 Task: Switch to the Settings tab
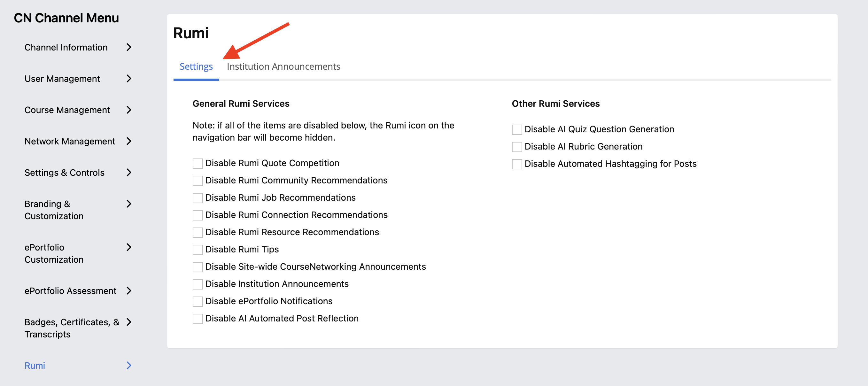[x=196, y=67]
